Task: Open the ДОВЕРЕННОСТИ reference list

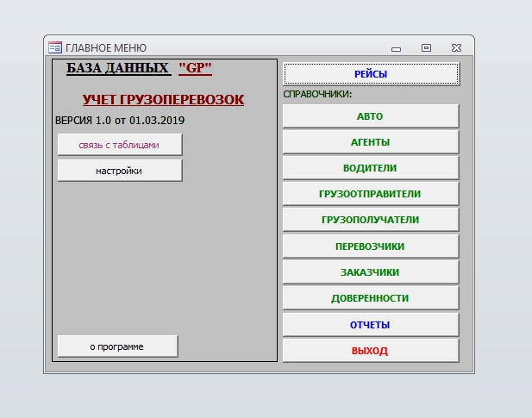Action: point(371,298)
